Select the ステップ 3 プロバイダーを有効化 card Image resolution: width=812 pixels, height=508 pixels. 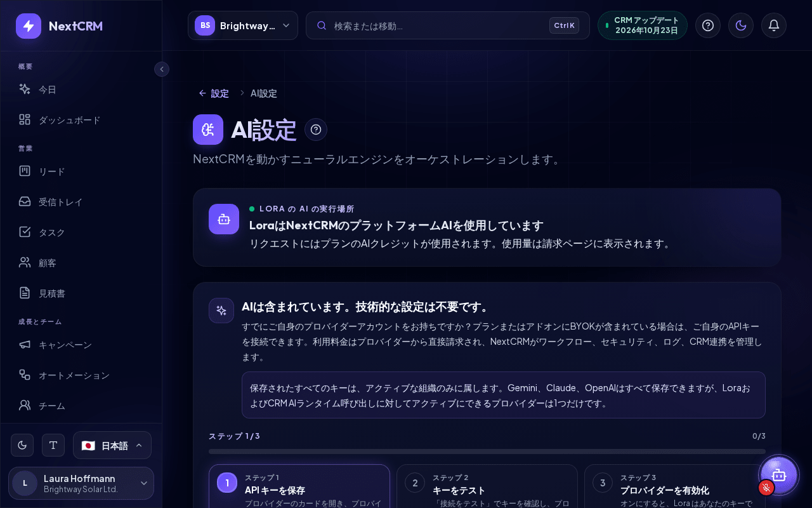pos(675,486)
